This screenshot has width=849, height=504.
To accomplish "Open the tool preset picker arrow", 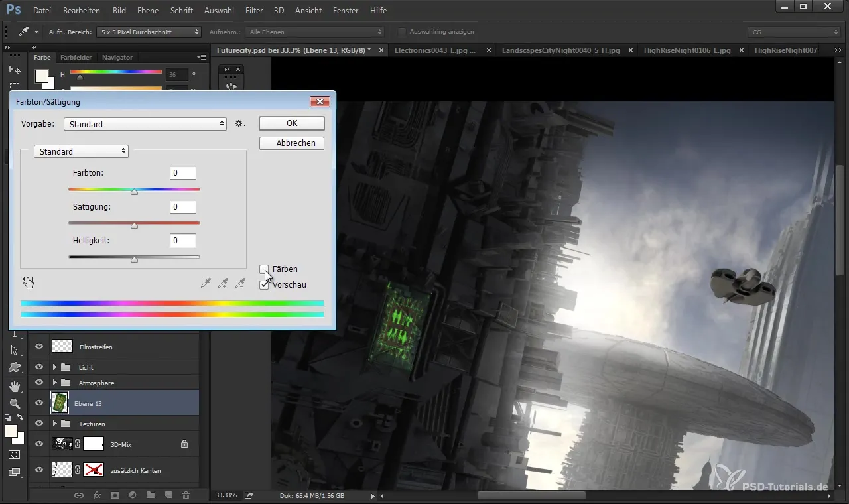I will pos(36,32).
